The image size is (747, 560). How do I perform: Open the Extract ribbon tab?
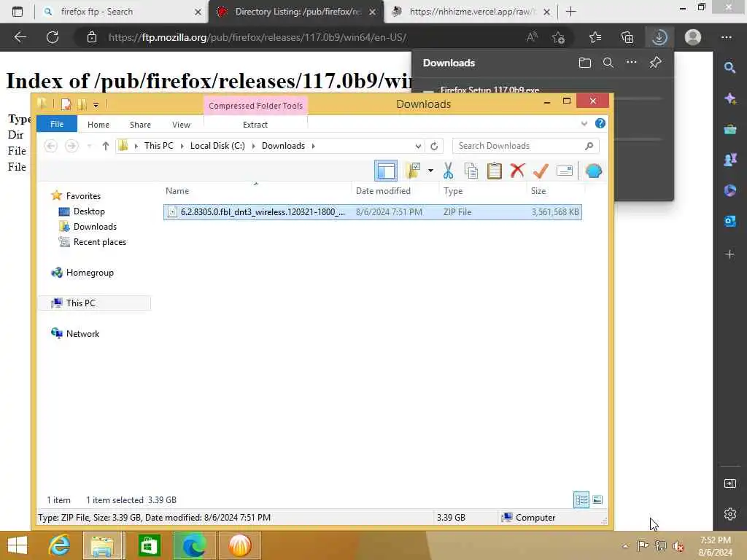click(x=255, y=124)
